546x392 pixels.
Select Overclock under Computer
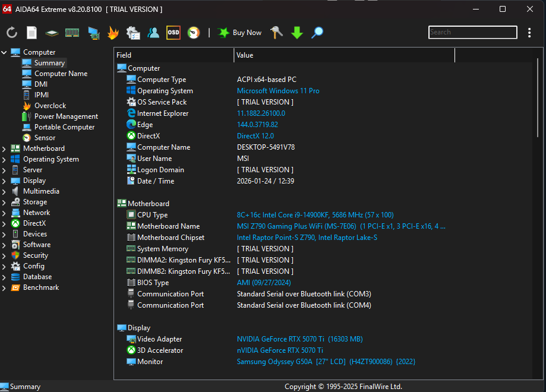pos(50,106)
